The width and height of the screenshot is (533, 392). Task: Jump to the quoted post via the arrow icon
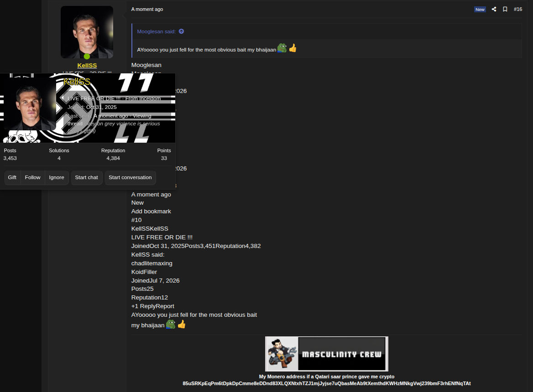pyautogui.click(x=182, y=31)
